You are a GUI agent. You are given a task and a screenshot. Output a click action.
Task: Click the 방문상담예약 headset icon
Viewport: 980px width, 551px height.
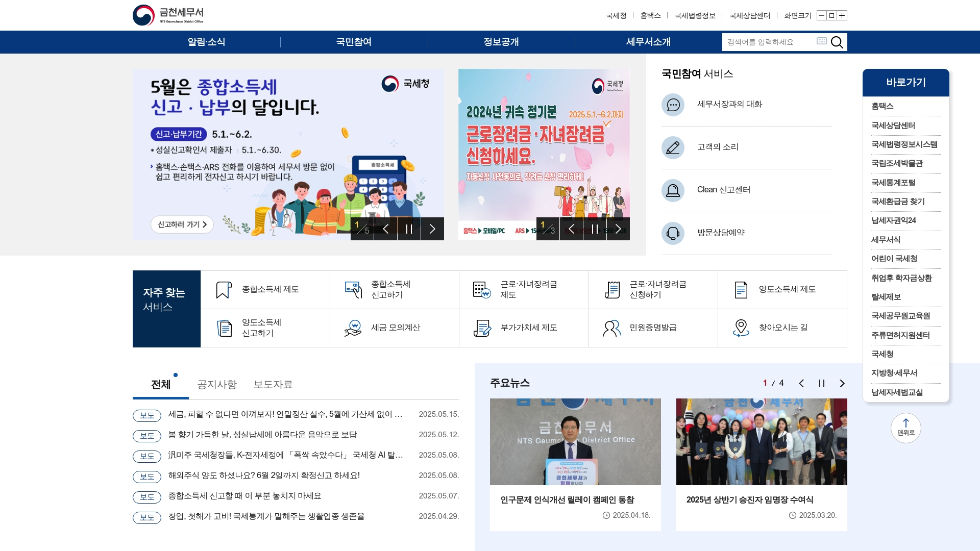[x=673, y=233]
